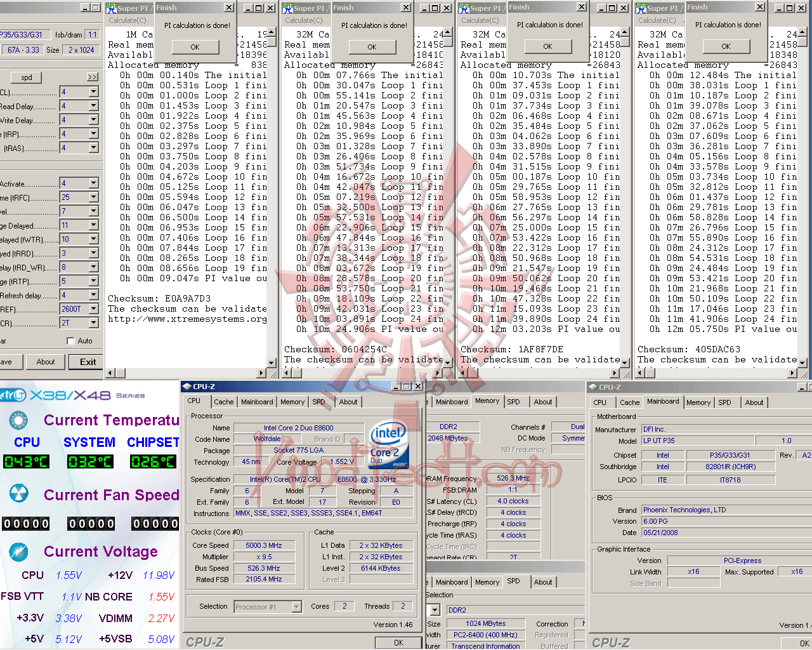Viewport: 812px width, 650px height.
Task: Open the tRTP dropdown showing 5
Action: pyautogui.click(x=94, y=281)
